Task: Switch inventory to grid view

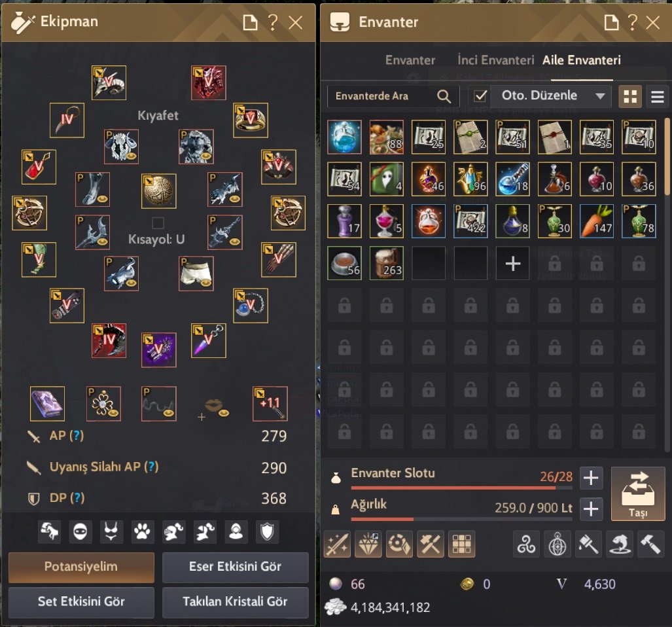Action: (x=630, y=96)
